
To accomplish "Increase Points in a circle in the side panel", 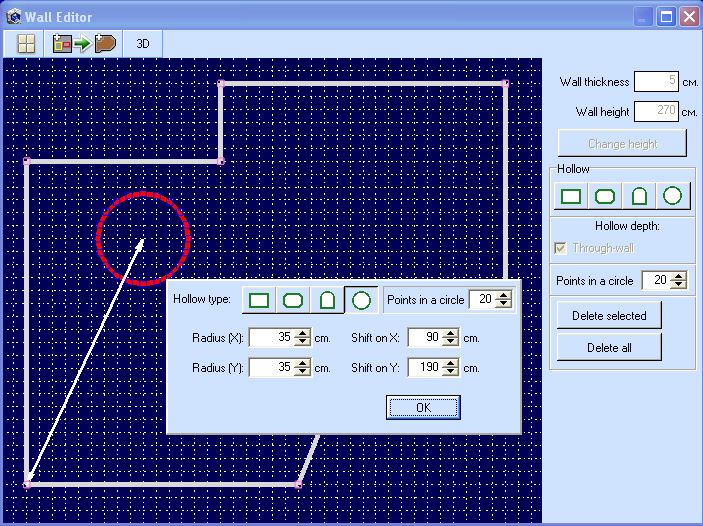I will (x=679, y=276).
